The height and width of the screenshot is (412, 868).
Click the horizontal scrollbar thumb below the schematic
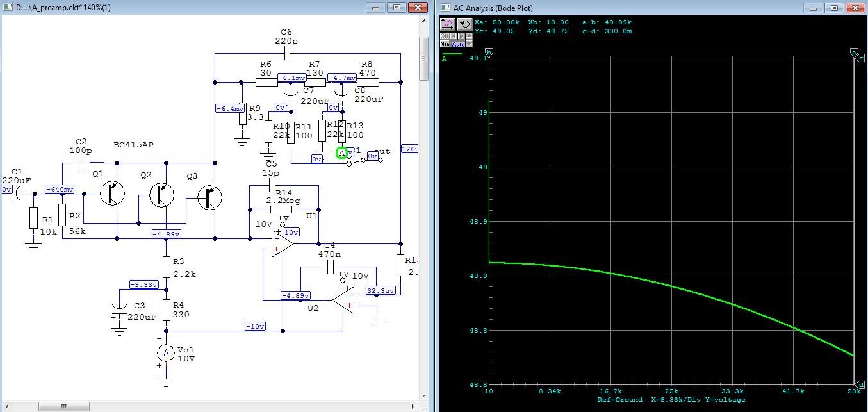[x=64, y=406]
